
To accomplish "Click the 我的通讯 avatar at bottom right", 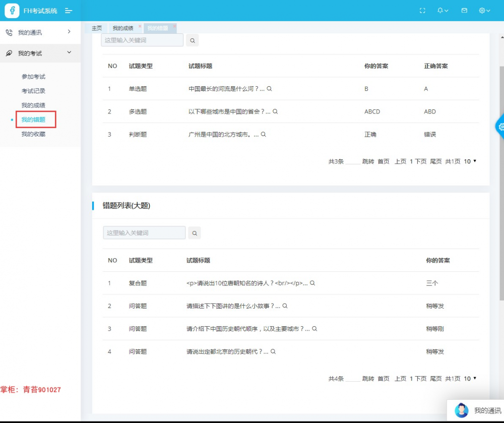I will coord(462,410).
